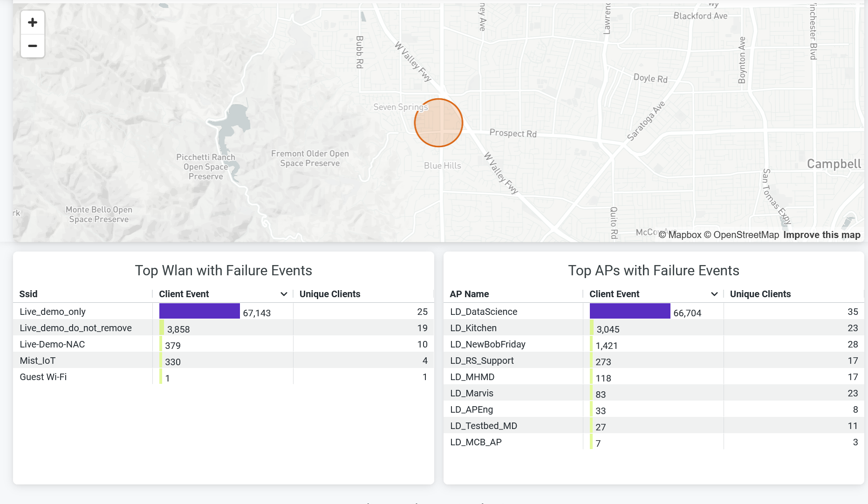Viewport: 868px width, 504px height.
Task: Click the Ssid column header
Action: [x=28, y=294]
